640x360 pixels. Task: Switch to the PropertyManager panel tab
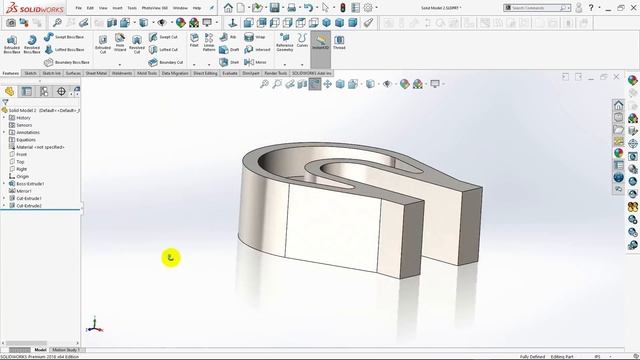coord(27,91)
